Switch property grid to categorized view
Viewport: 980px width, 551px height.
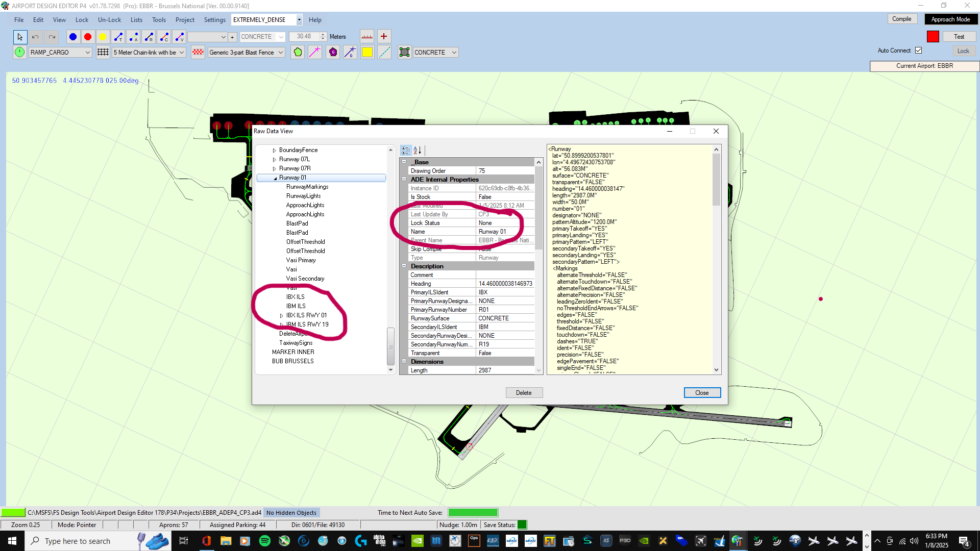tap(405, 151)
